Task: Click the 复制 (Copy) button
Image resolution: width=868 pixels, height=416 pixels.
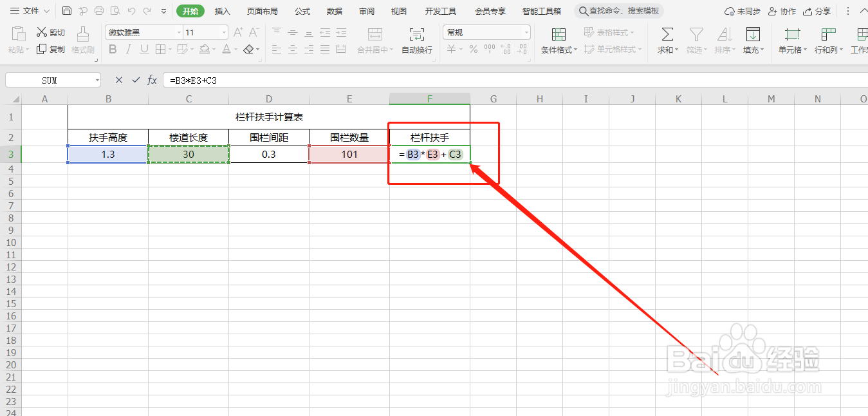Action: pos(51,49)
